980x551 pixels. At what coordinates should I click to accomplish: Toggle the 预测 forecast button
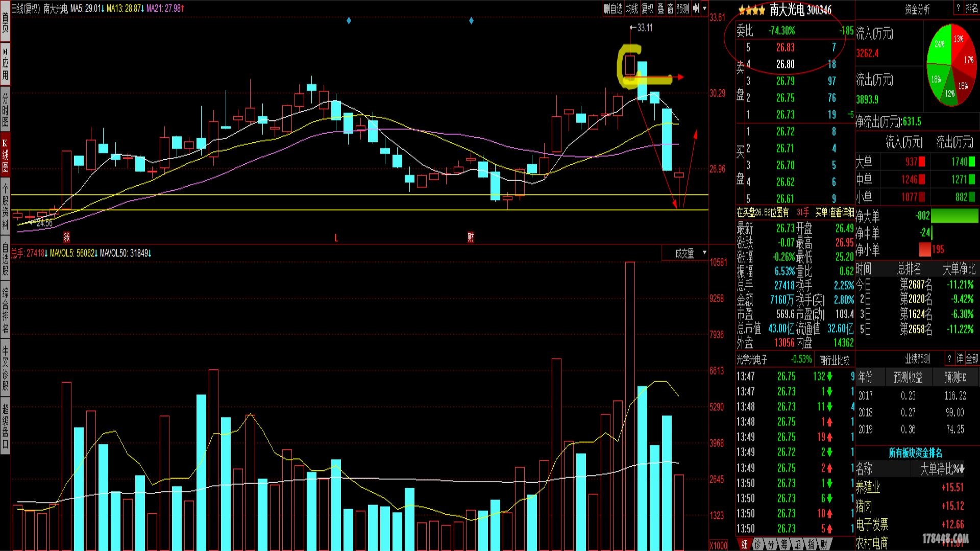682,8
